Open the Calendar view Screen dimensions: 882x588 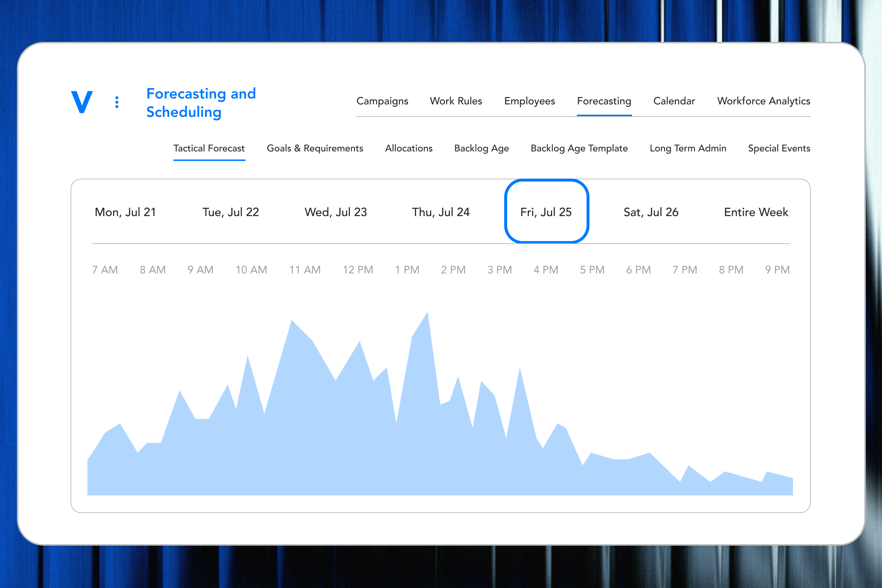coord(674,101)
